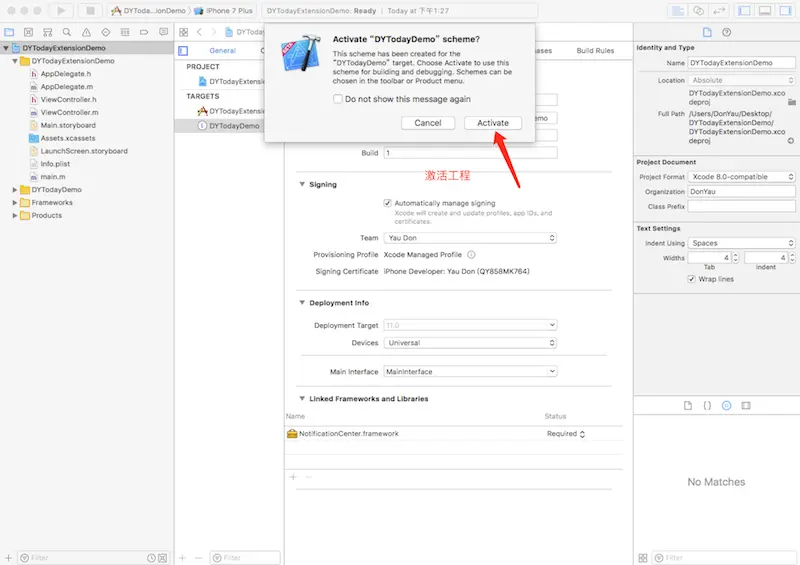This screenshot has height=565, width=800.
Task: Switch to the Build Rules tab
Action: 595,51
